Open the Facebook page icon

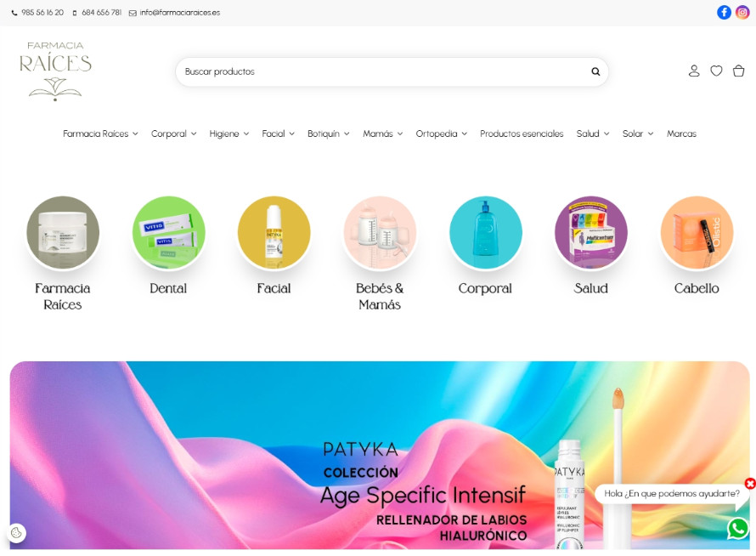point(724,12)
